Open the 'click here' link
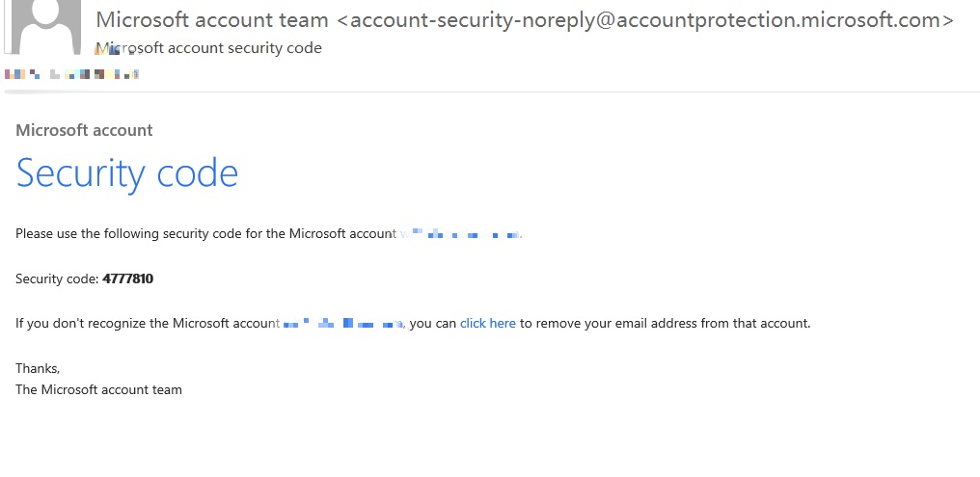The image size is (980, 477). pyautogui.click(x=487, y=324)
